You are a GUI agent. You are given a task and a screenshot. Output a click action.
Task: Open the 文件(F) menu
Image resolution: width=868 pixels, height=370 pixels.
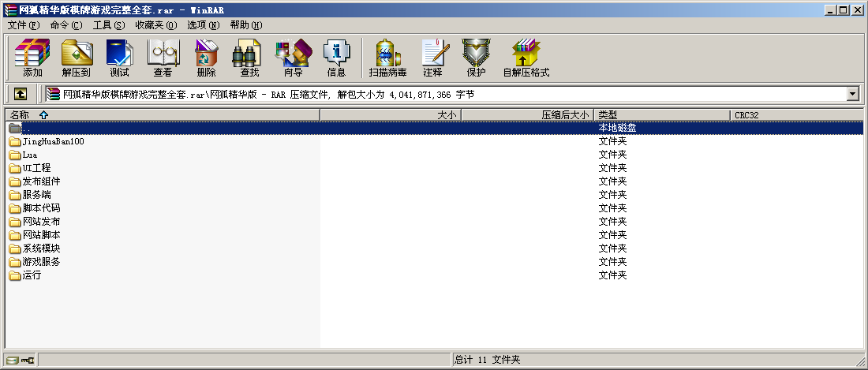click(x=24, y=25)
